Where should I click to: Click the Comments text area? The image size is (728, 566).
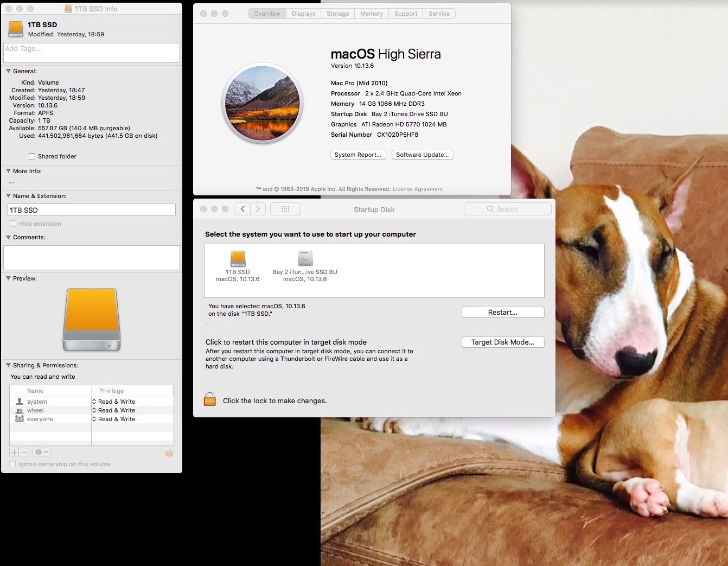point(92,257)
